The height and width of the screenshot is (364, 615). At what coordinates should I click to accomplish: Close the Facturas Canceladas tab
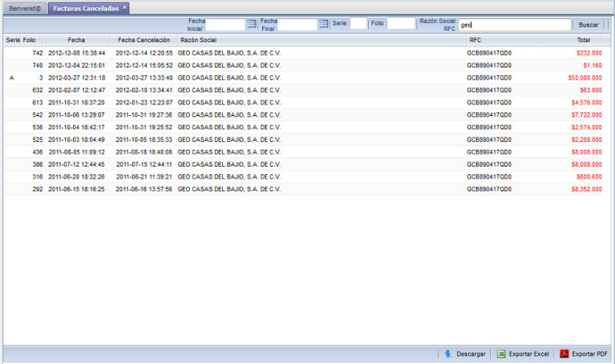125,7
